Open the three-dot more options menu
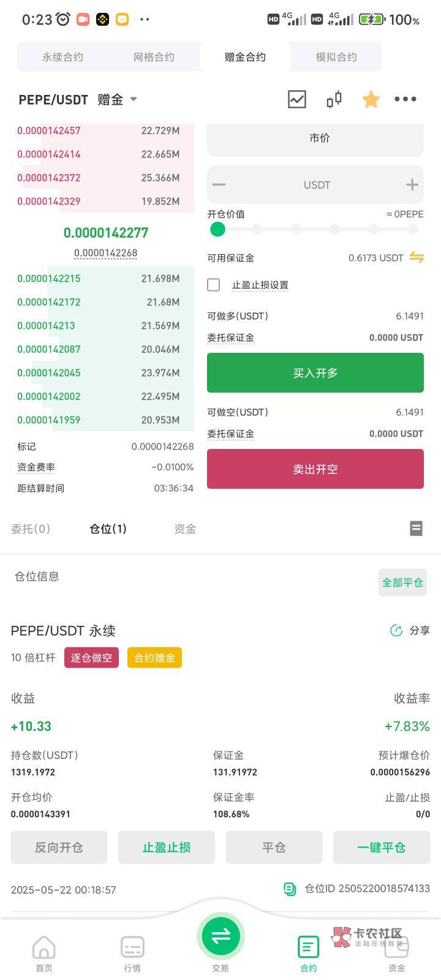This screenshot has height=980, width=441. point(405,99)
